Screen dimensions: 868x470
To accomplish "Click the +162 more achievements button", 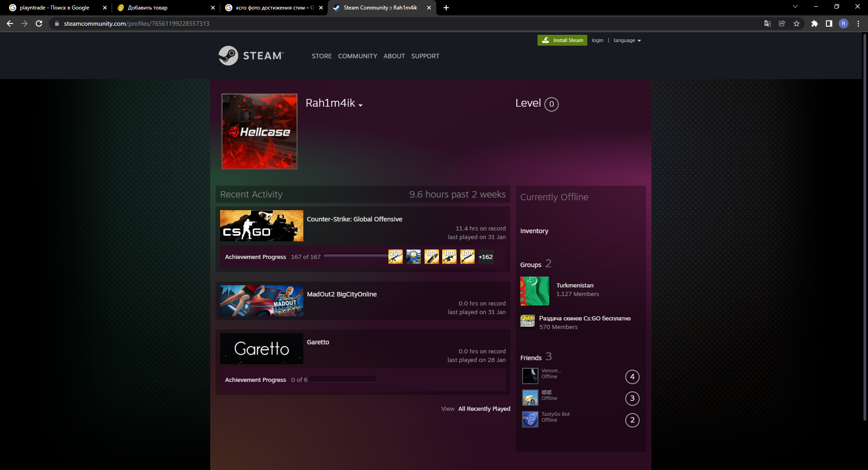I will [x=486, y=257].
